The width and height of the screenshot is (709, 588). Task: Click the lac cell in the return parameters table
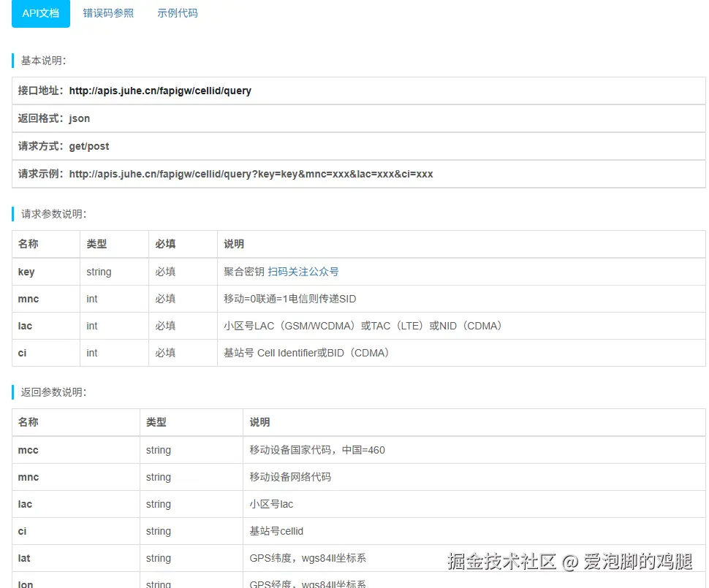(76, 505)
